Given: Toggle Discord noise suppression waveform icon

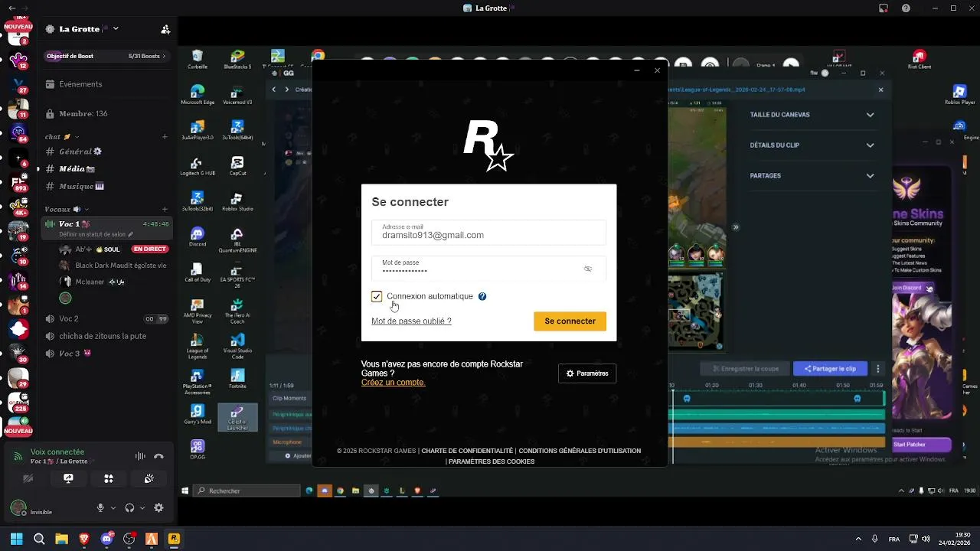Looking at the screenshot, I should tap(140, 456).
